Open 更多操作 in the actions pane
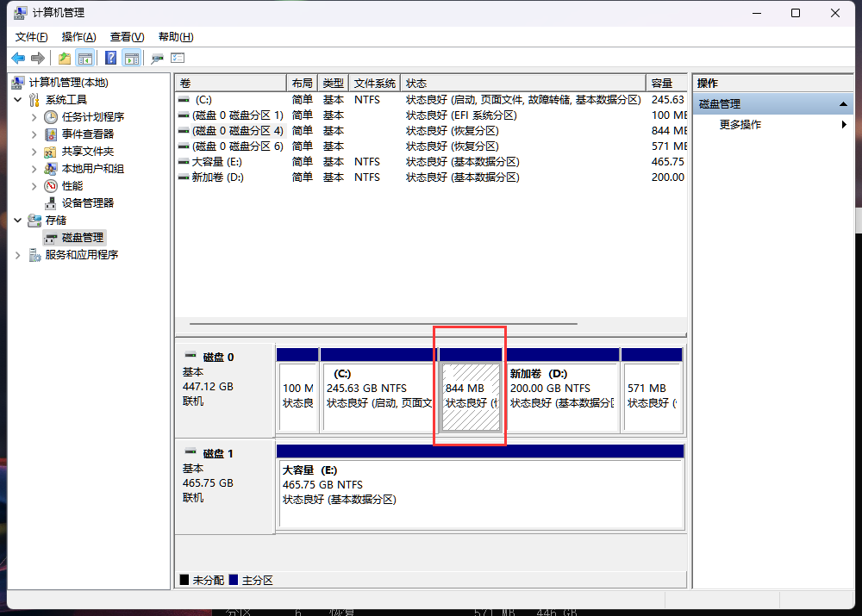 (x=740, y=125)
